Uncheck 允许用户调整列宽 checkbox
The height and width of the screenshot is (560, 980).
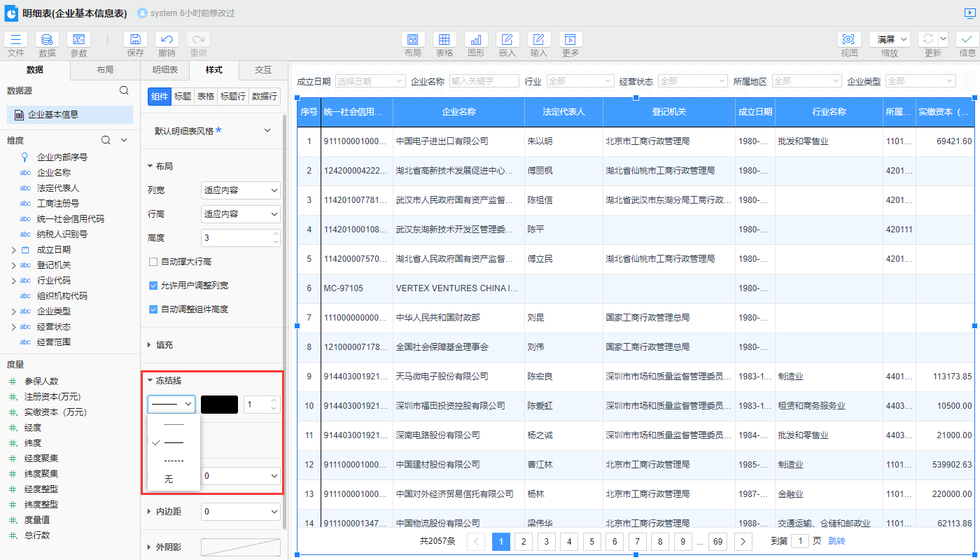(153, 286)
